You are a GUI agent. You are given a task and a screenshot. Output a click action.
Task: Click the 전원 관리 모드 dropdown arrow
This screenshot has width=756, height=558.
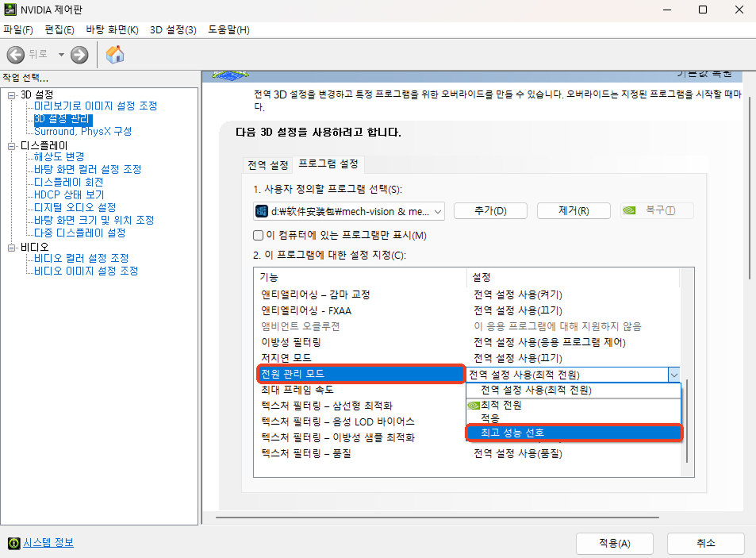coord(674,375)
